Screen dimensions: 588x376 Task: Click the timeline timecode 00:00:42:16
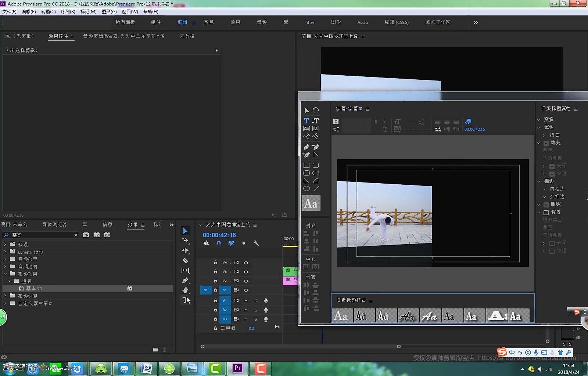219,235
